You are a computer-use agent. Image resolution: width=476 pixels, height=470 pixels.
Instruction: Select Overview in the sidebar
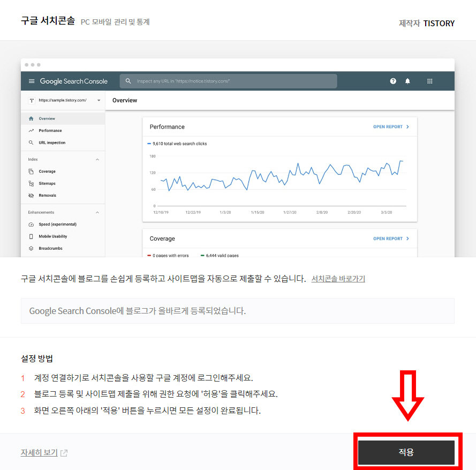[63, 118]
